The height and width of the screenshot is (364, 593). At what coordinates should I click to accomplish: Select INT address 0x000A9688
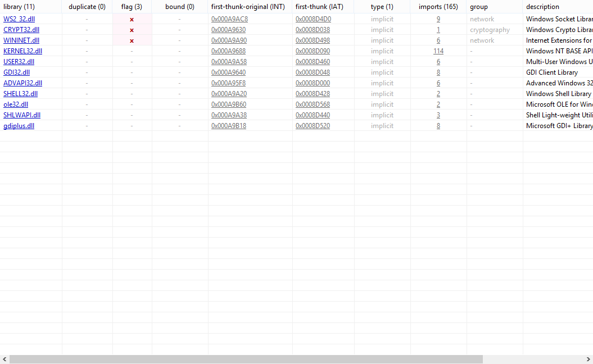(x=228, y=51)
